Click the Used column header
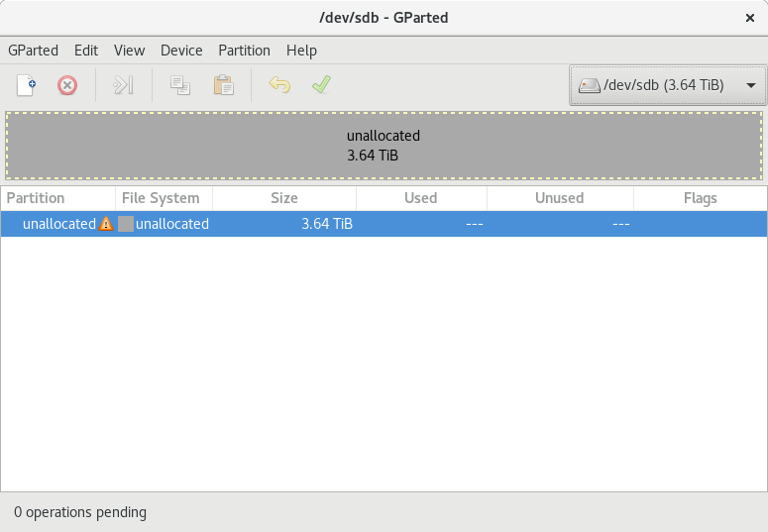This screenshot has height=532, width=768. pos(421,198)
